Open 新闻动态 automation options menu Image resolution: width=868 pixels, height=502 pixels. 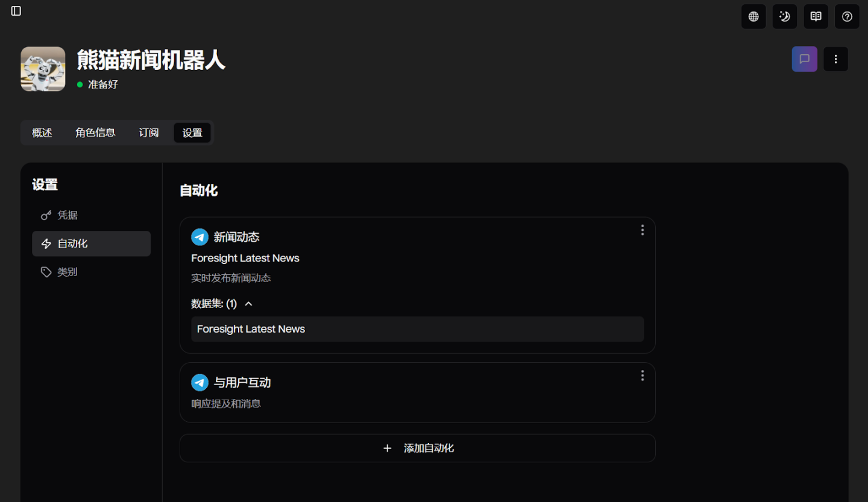coord(643,230)
